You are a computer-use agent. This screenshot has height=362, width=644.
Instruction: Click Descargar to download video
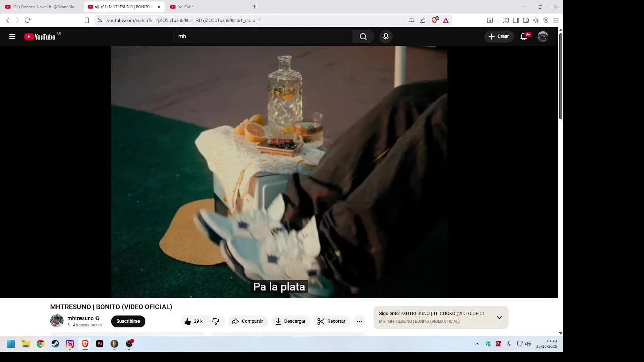click(290, 321)
